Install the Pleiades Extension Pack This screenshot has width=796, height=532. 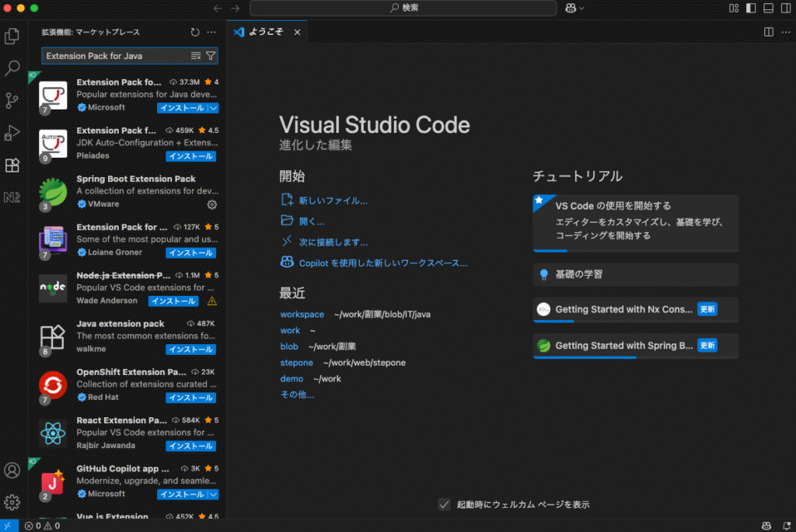(191, 156)
